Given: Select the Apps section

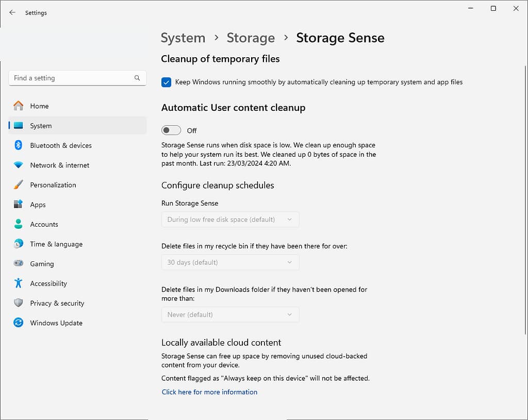Looking at the screenshot, I should tap(38, 205).
